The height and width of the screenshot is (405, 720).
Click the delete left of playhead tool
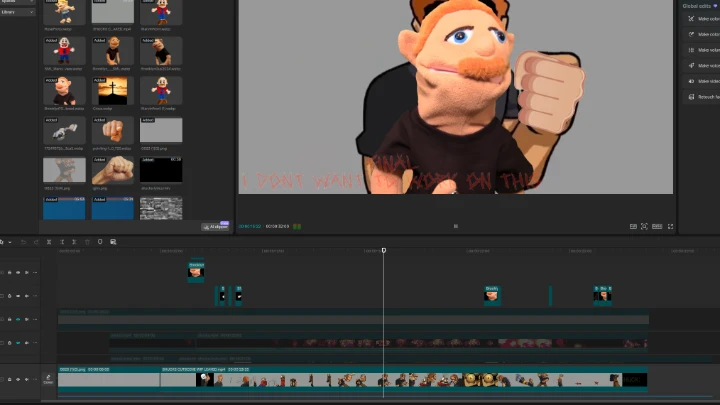(62, 242)
